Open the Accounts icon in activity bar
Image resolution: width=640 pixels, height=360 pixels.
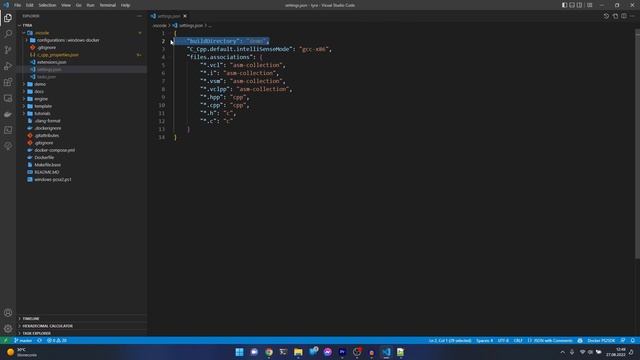click(8, 313)
